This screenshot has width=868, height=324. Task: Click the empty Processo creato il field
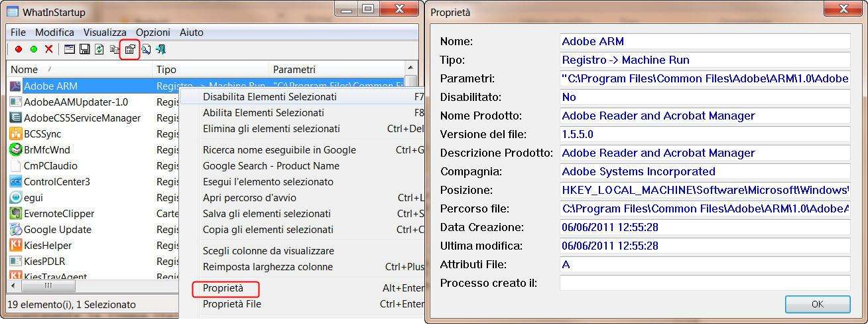click(705, 283)
